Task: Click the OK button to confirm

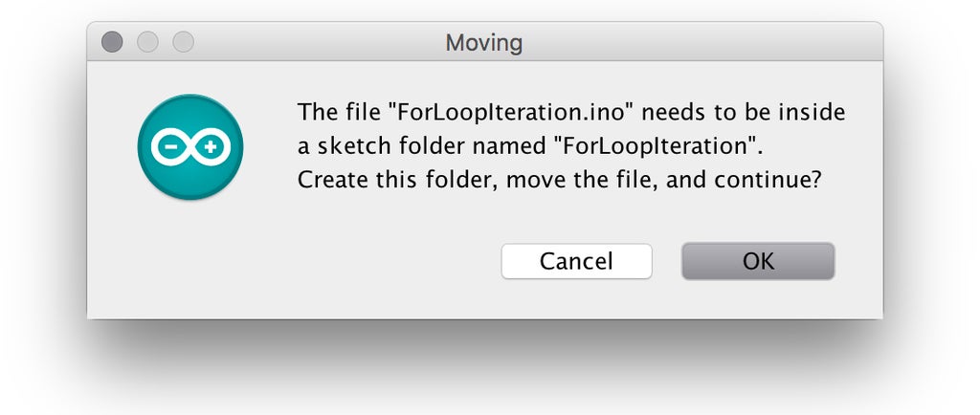Action: 758,261
